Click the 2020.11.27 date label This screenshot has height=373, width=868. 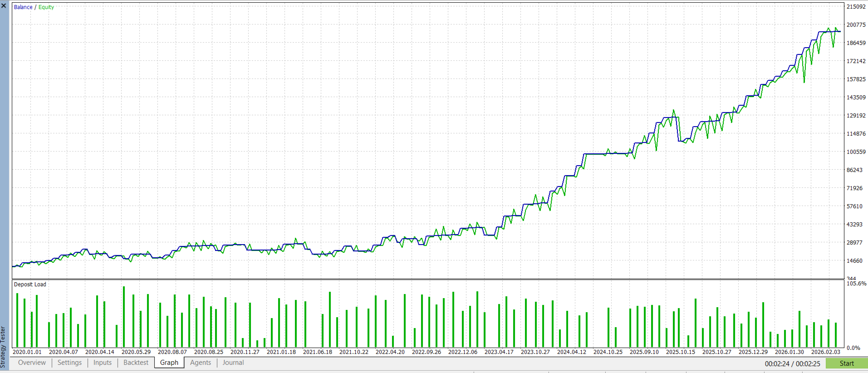245,352
